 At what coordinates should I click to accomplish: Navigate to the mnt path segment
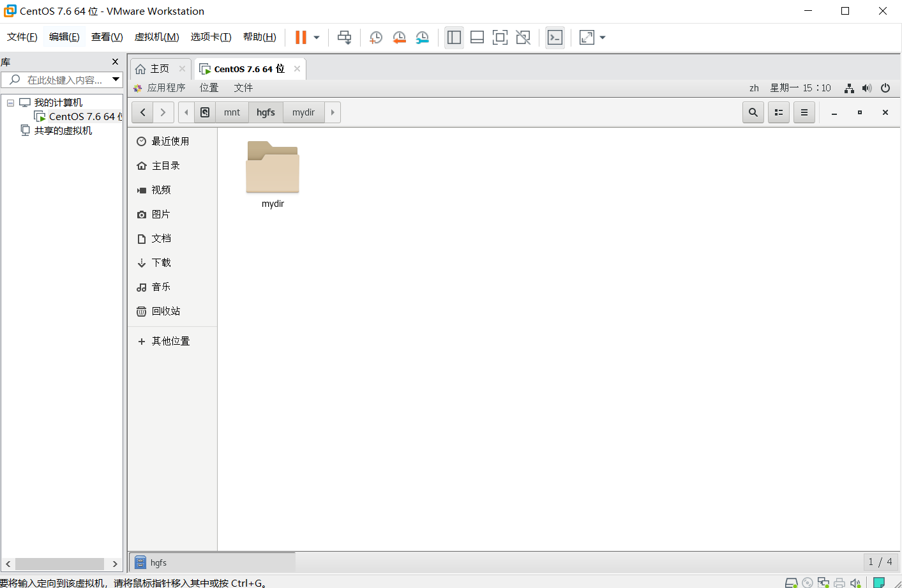click(232, 112)
